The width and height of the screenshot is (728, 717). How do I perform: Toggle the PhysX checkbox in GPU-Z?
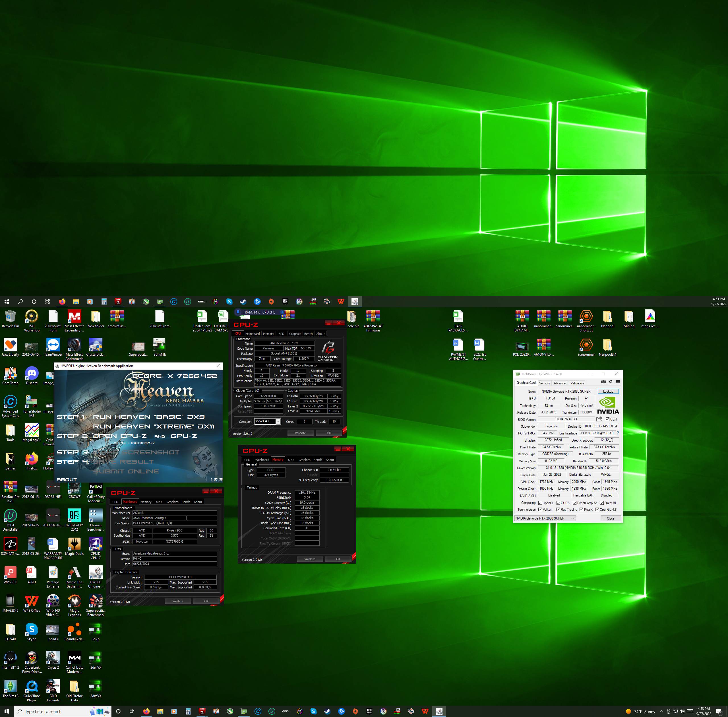point(582,510)
